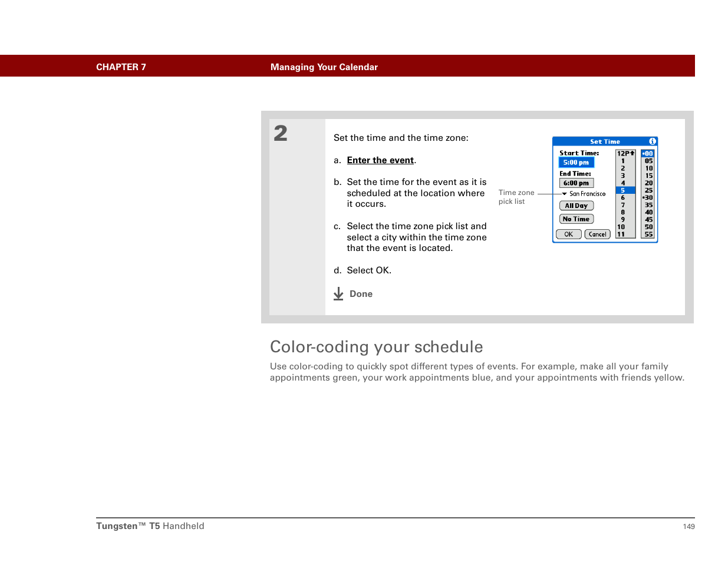Pick hour 3 in the hour column
The height and width of the screenshot is (562, 728).
click(x=623, y=176)
